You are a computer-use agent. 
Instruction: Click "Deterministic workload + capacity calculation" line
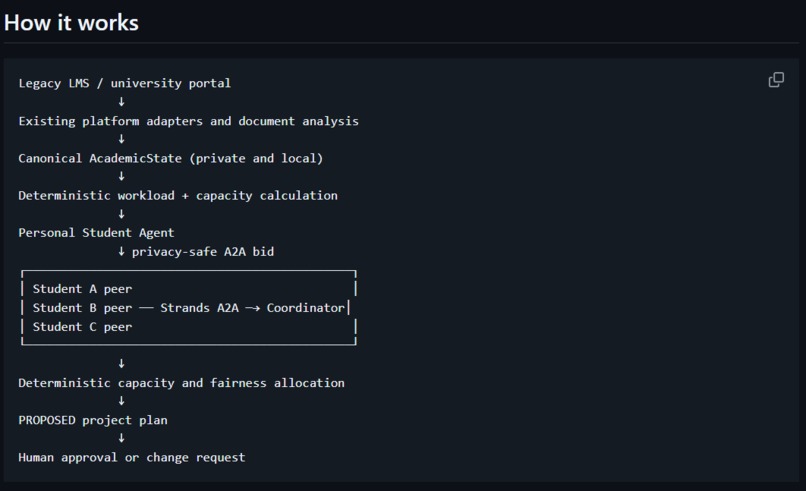point(178,195)
